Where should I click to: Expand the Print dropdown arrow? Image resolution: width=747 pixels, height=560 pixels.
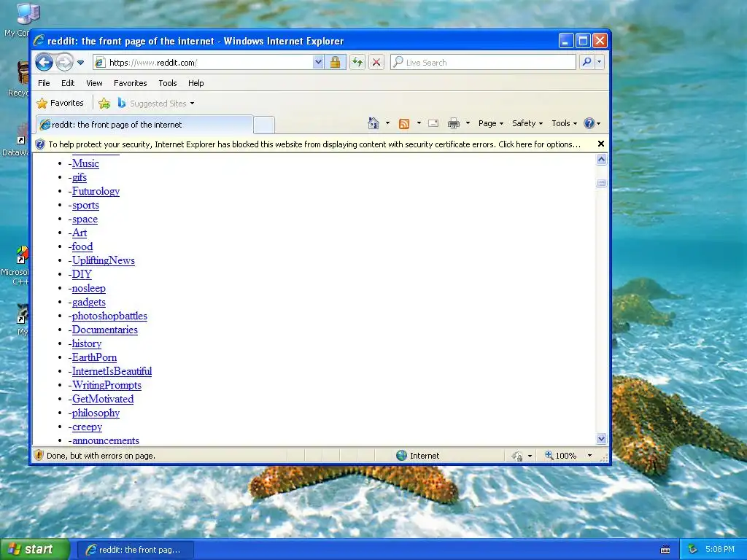coord(468,123)
